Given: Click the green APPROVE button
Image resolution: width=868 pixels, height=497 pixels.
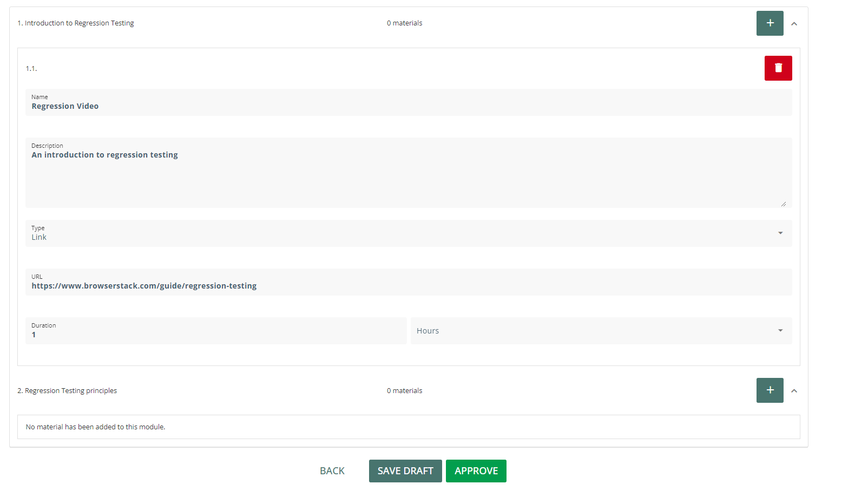Looking at the screenshot, I should [476, 471].
